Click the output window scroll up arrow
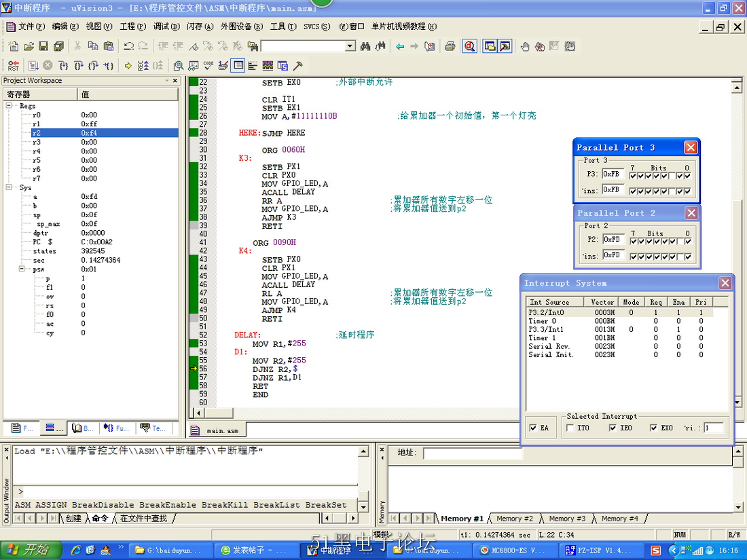 [363, 451]
